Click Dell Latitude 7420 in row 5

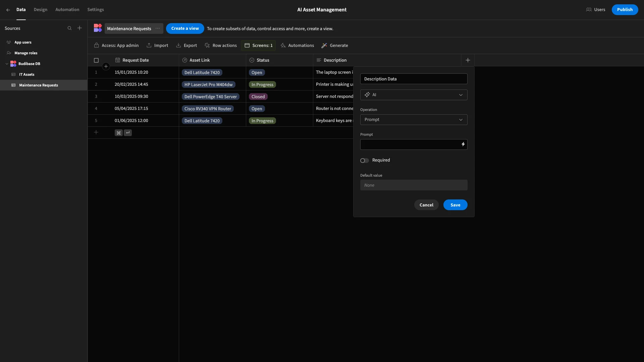coord(202,121)
